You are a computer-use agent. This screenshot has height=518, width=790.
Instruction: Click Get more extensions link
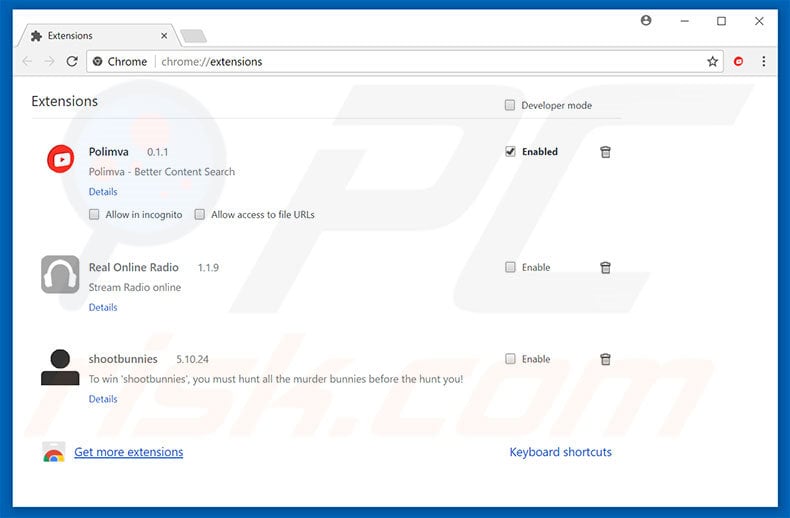(128, 452)
